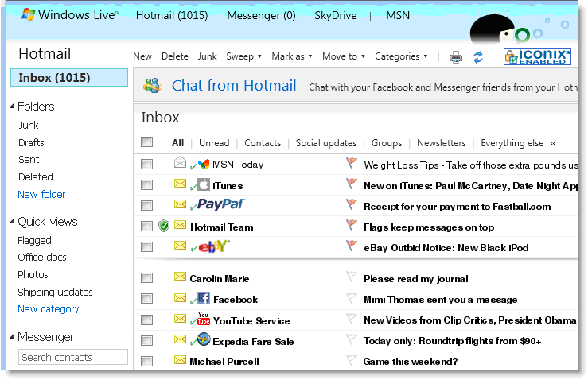
Task: Click the print icon in the toolbar
Action: pos(456,57)
